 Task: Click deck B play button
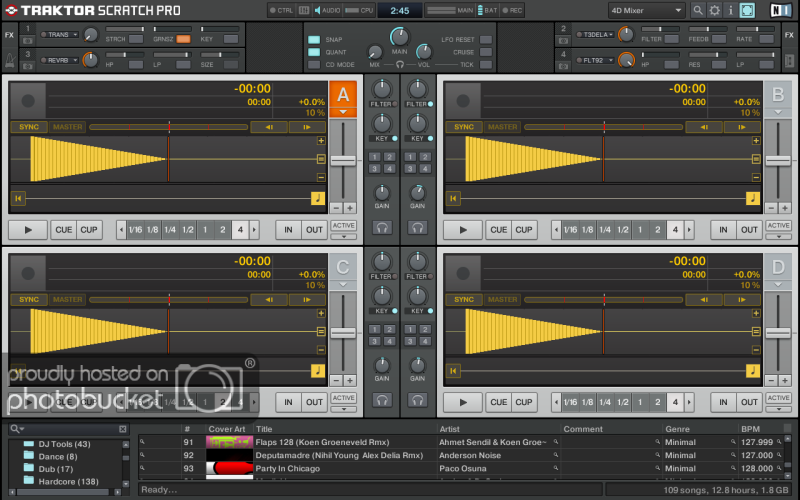point(463,230)
